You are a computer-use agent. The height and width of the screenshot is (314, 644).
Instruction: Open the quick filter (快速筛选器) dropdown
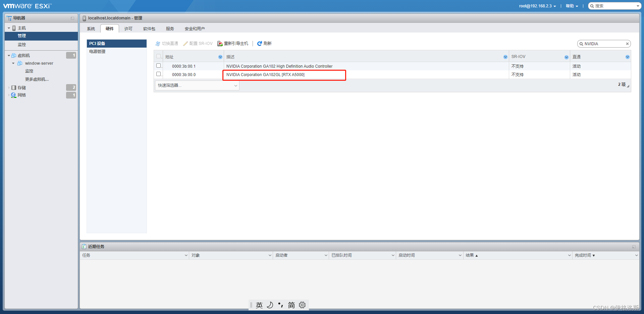[x=197, y=85]
